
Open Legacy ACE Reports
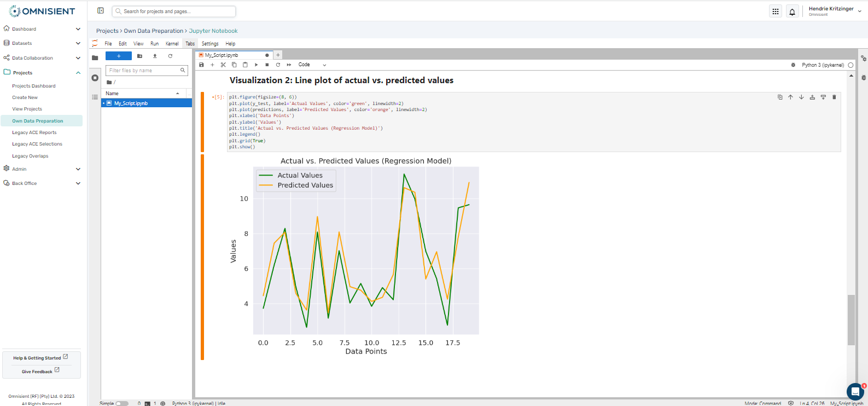[x=34, y=132]
